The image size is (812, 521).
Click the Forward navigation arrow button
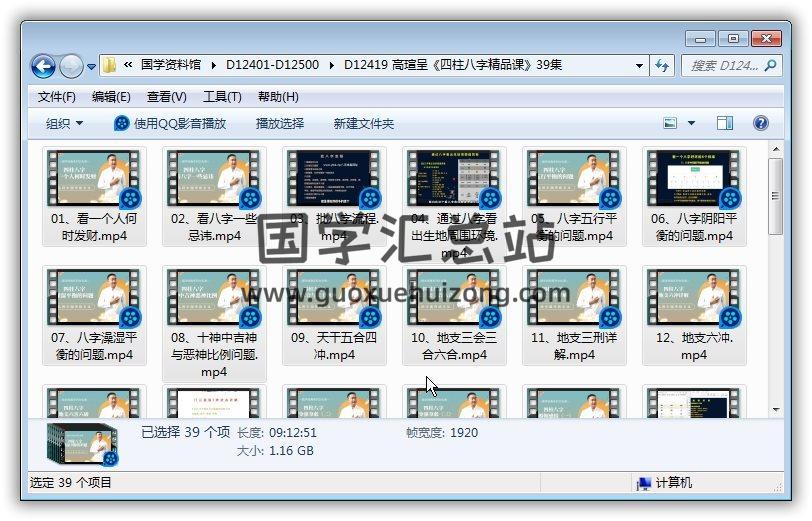[71, 66]
